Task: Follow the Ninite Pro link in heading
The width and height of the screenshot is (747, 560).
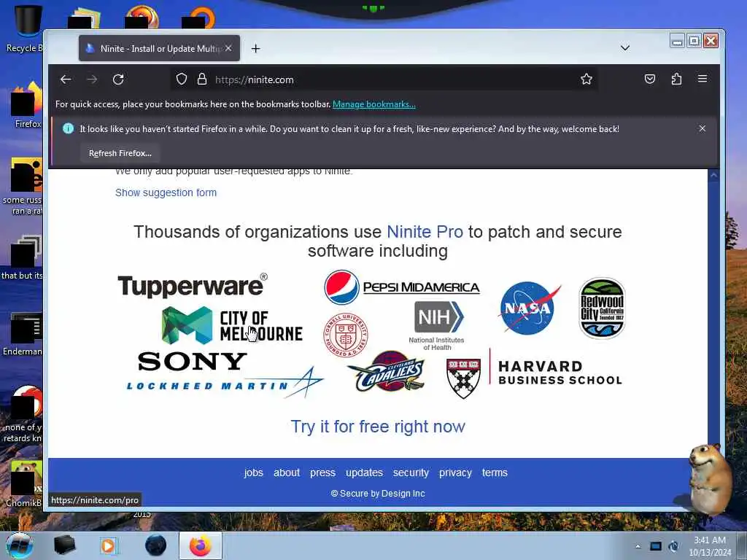Action: (x=425, y=232)
